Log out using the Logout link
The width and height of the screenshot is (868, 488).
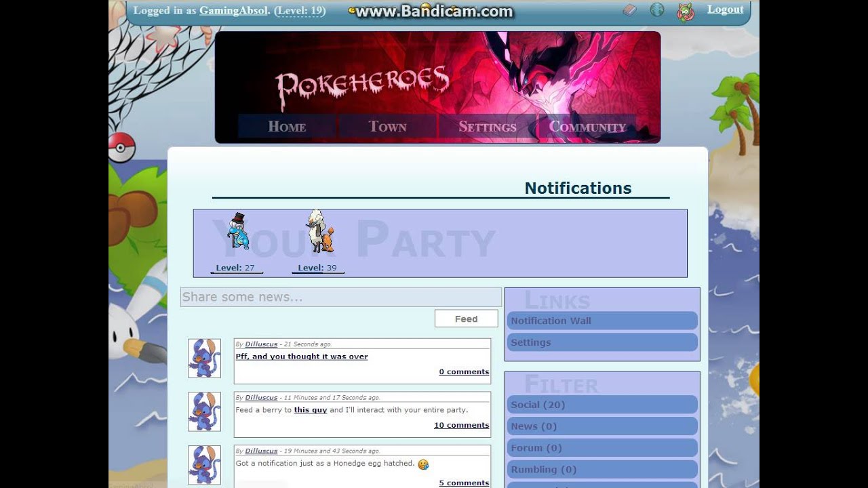(726, 9)
